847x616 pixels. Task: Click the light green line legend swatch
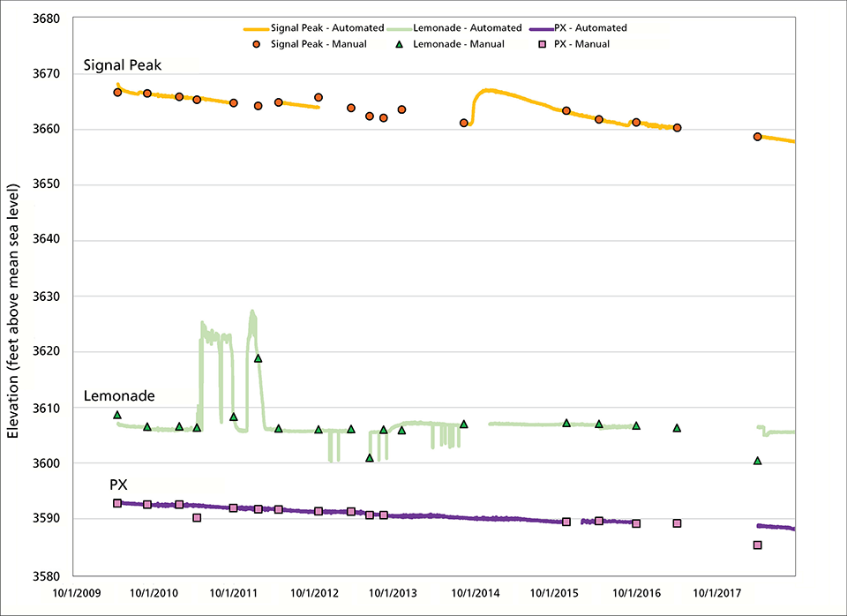point(400,28)
